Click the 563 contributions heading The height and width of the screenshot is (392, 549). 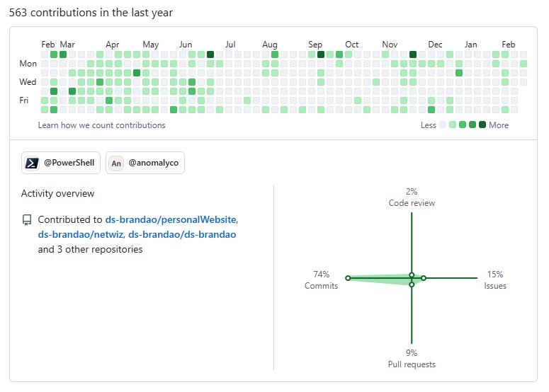pyautogui.click(x=91, y=13)
